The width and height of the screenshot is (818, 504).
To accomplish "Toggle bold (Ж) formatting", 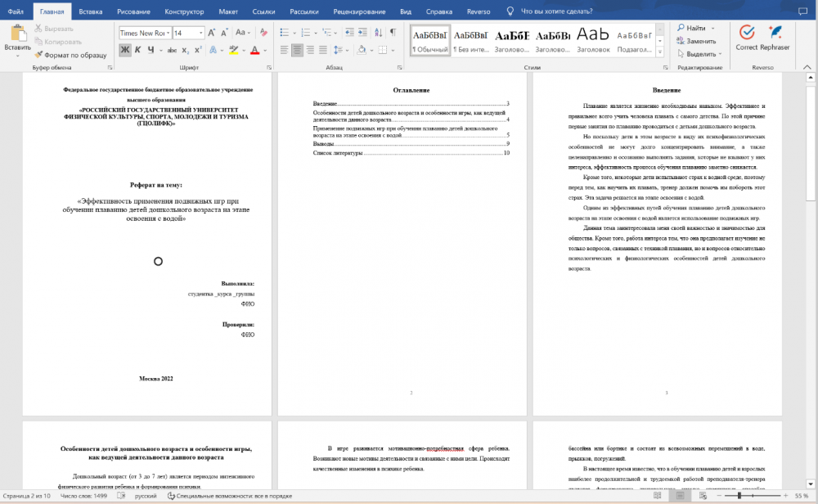I will (x=124, y=50).
